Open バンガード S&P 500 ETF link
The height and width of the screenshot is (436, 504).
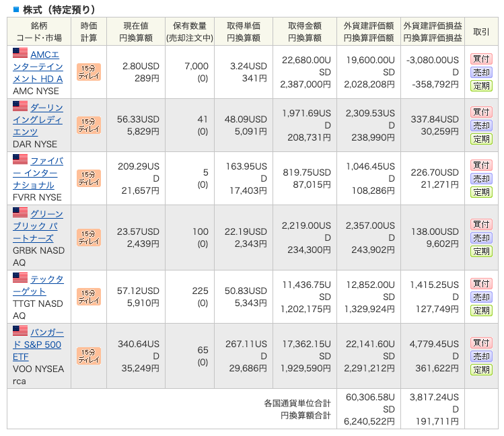click(x=38, y=344)
